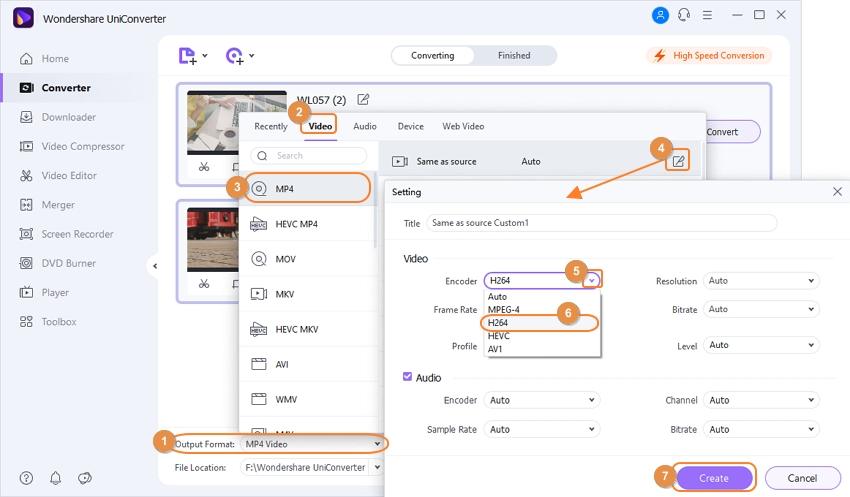Viewport: 850px width, 497px height.
Task: Open the hamburger main menu
Action: pyautogui.click(x=707, y=15)
